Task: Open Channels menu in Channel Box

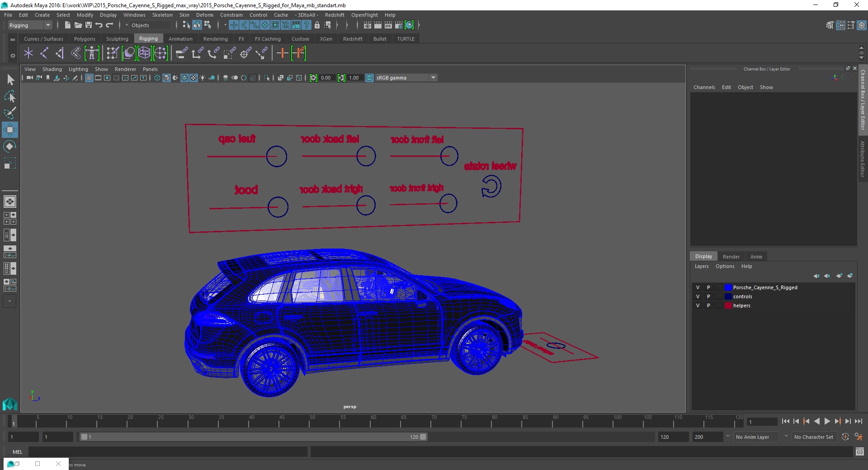Action: point(704,87)
